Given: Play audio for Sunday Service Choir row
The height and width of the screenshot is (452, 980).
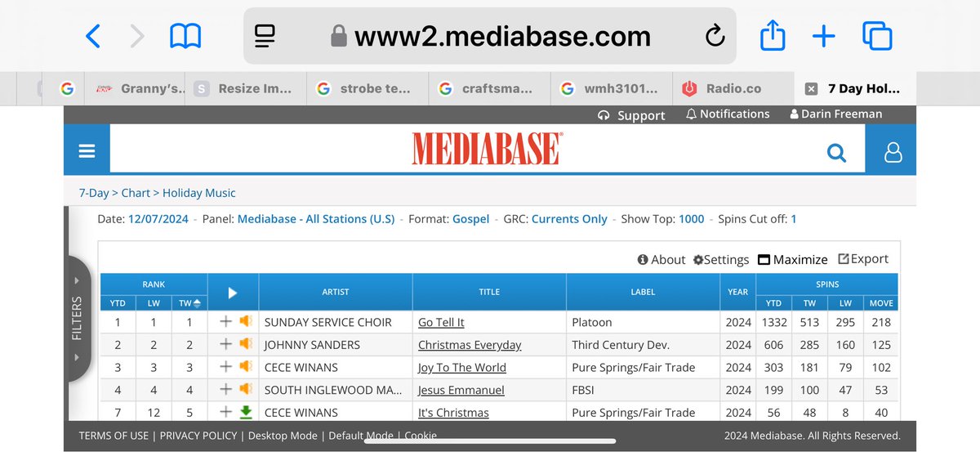Looking at the screenshot, I should 245,322.
